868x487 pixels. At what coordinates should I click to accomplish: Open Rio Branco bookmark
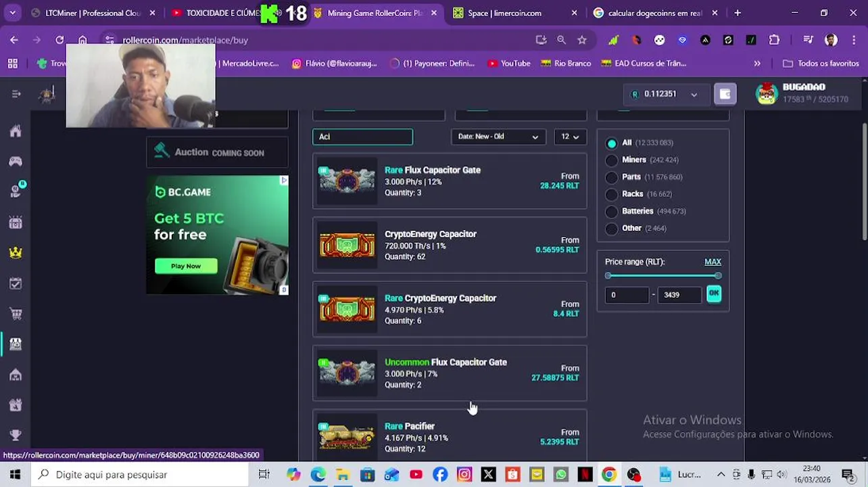(566, 63)
